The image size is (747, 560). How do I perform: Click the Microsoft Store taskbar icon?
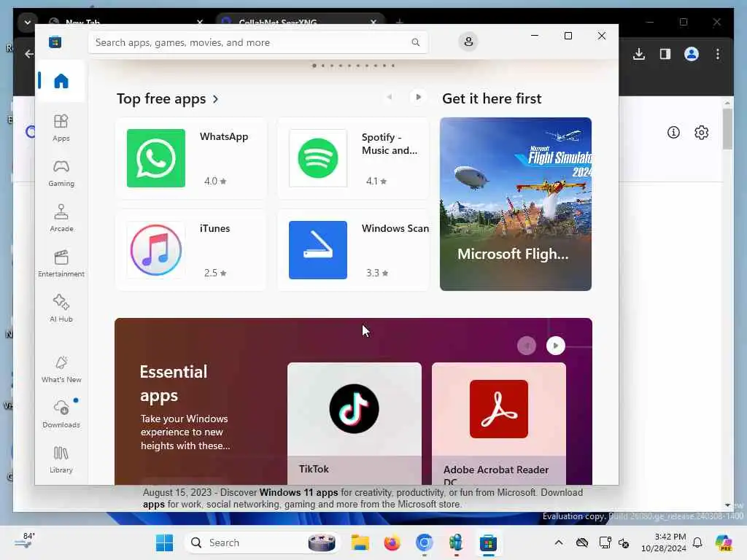(488, 542)
